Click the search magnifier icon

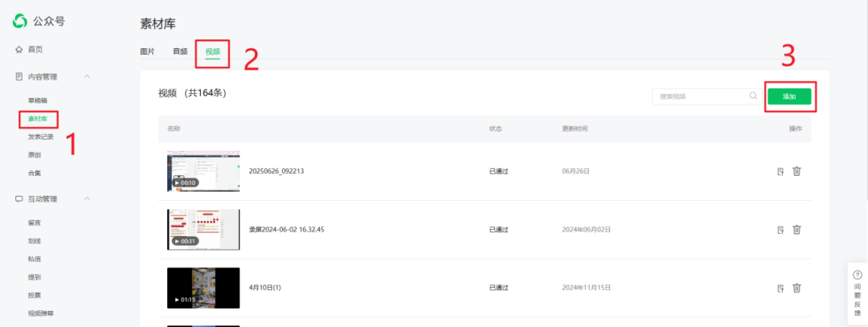753,96
